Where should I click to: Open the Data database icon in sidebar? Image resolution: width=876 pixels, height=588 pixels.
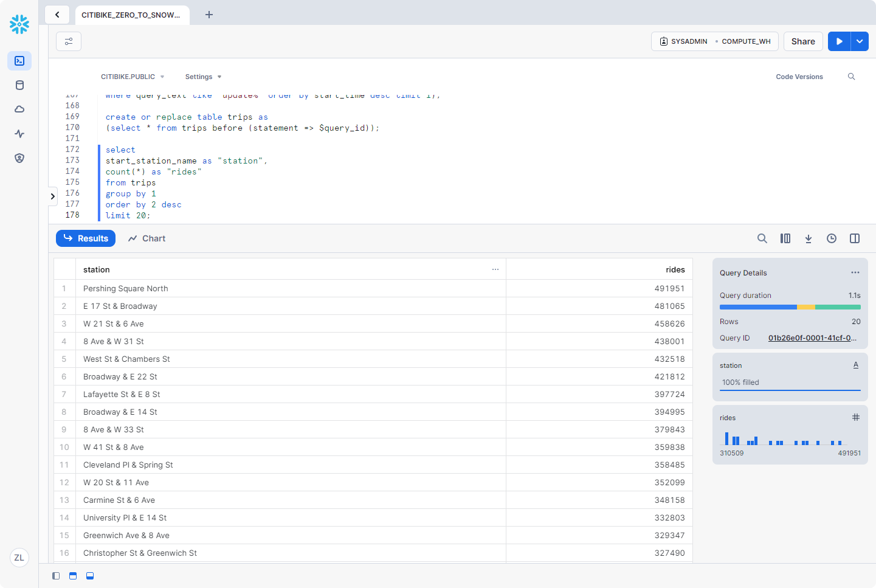[x=19, y=85]
